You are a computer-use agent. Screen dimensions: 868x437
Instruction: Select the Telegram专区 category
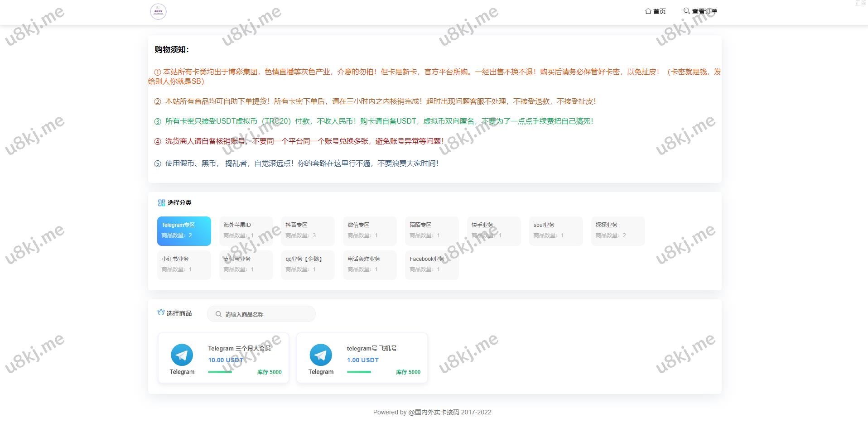(x=184, y=231)
